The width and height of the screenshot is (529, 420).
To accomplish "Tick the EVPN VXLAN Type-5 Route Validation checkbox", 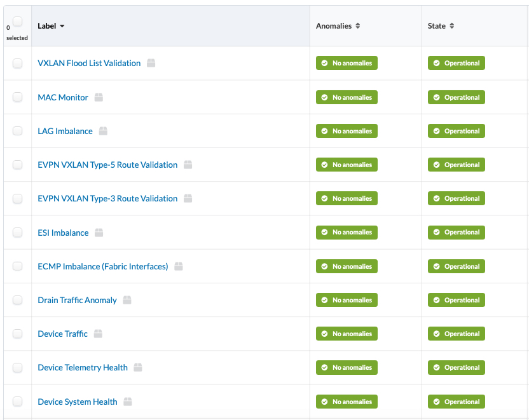I will 18,165.
